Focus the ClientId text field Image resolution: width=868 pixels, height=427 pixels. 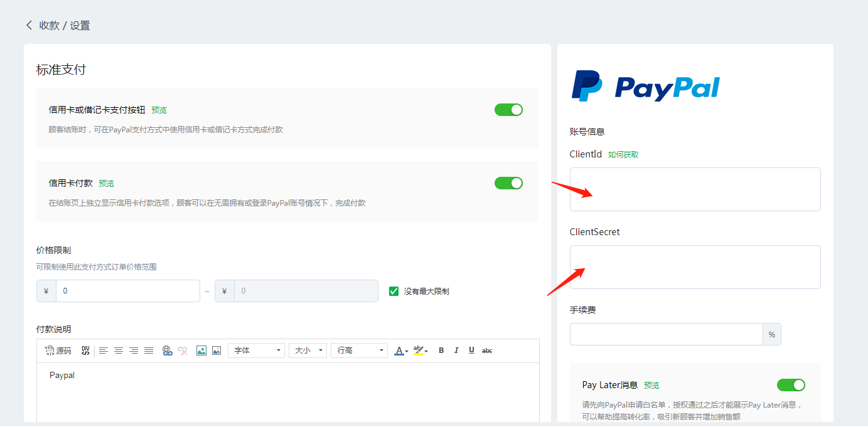pos(695,189)
